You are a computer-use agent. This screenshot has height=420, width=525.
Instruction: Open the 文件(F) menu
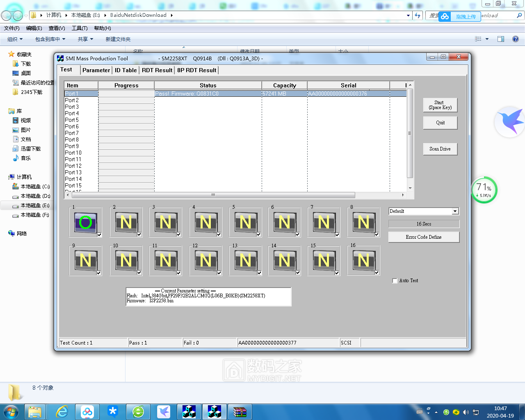12,28
